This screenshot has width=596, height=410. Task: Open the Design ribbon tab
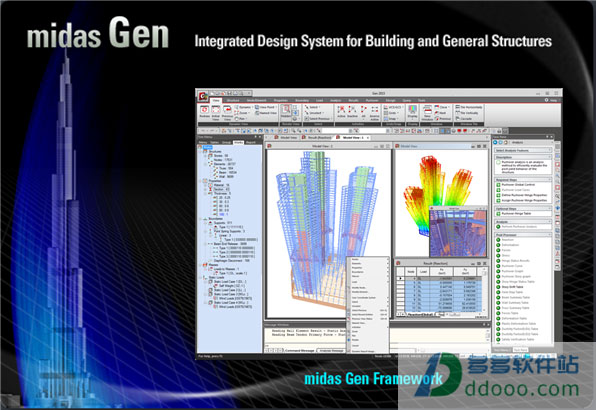(x=391, y=100)
